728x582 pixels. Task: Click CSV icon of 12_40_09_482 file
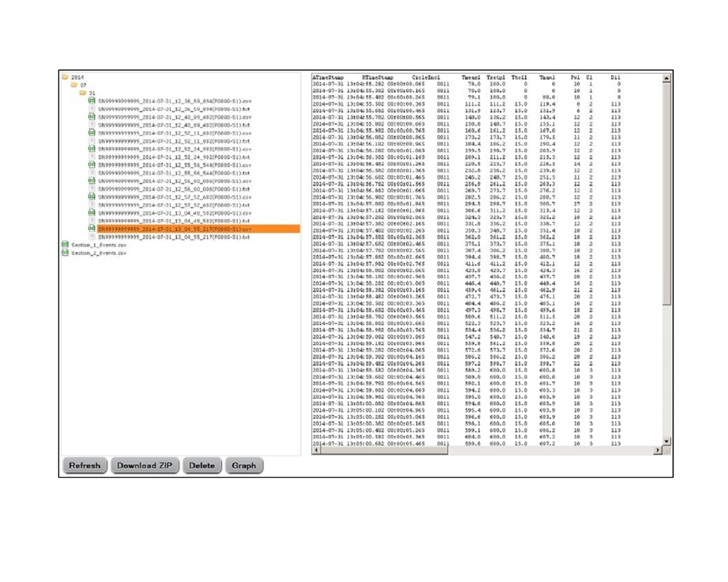(x=92, y=116)
